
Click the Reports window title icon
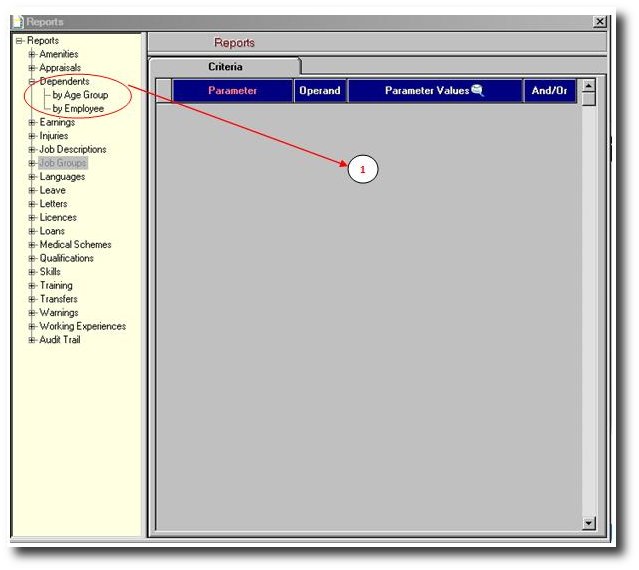[17, 21]
